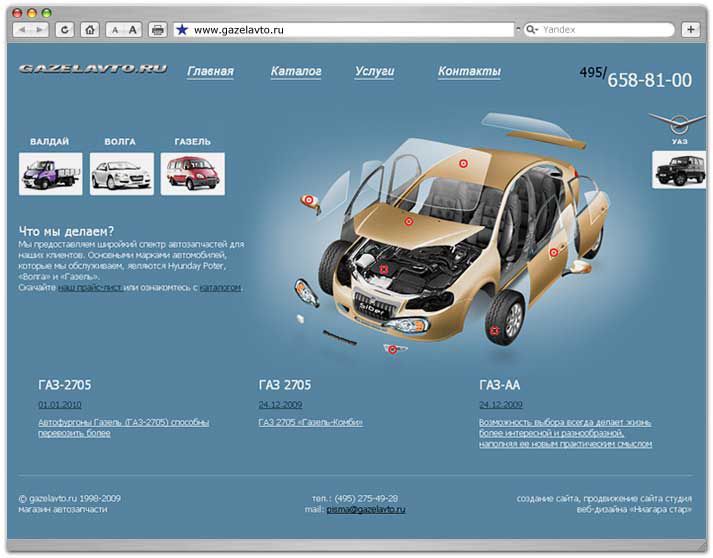Click the ВАЛДАЙ label above truck
Viewport: 713px width, 558px height.
coord(50,141)
